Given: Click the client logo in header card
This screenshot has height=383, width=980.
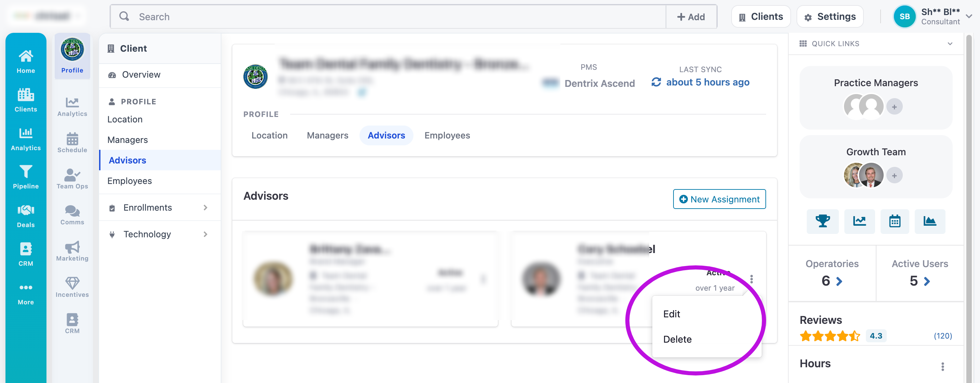Looking at the screenshot, I should (x=255, y=76).
